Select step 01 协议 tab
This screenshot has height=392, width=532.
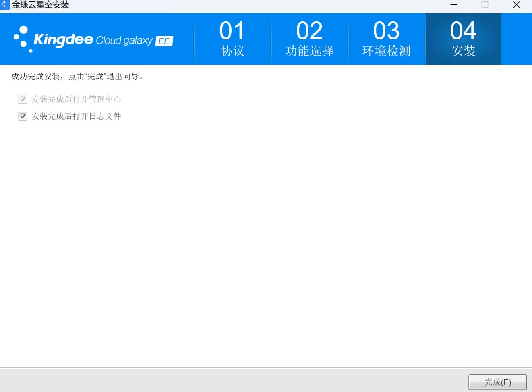point(233,39)
